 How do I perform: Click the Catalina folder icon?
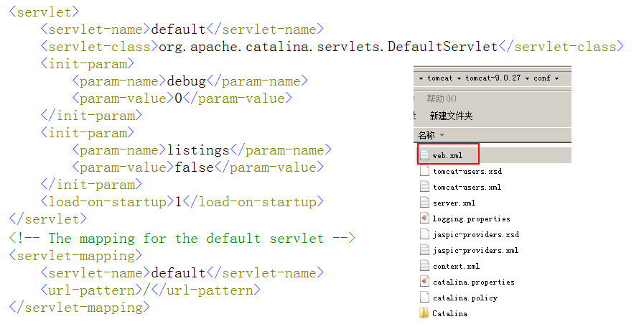[x=424, y=313]
